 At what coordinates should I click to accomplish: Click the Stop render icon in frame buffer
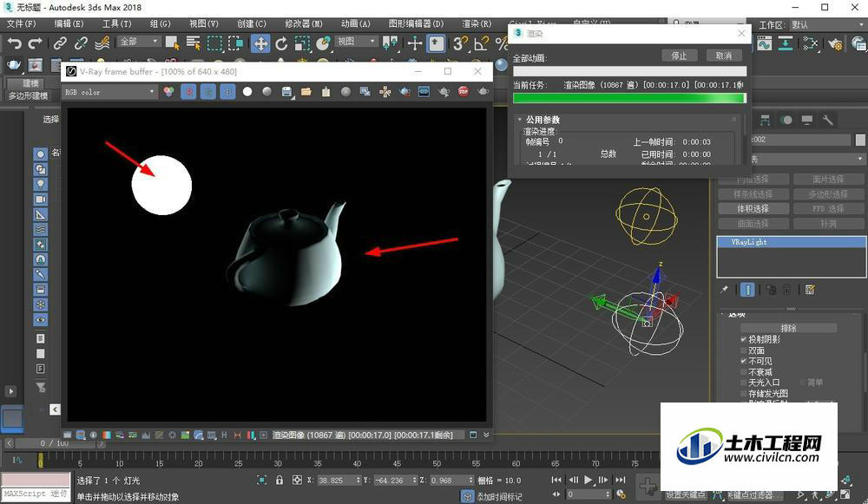[464, 92]
